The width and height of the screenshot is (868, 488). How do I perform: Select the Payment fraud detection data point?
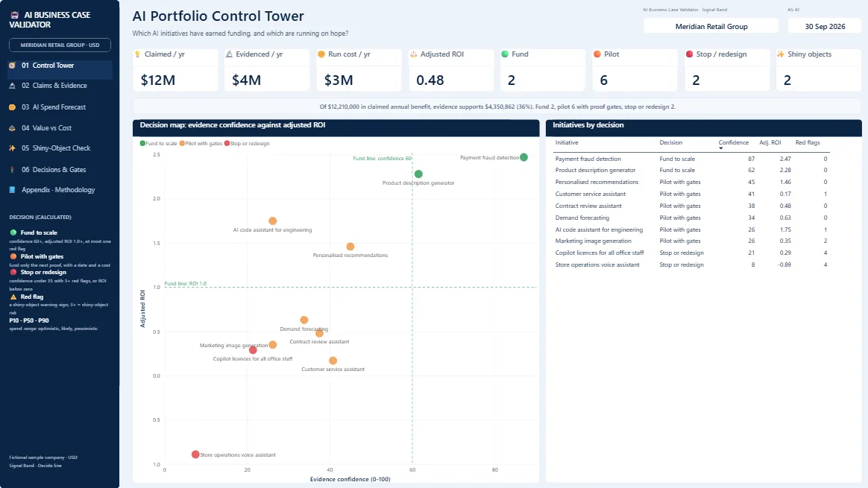[523, 158]
